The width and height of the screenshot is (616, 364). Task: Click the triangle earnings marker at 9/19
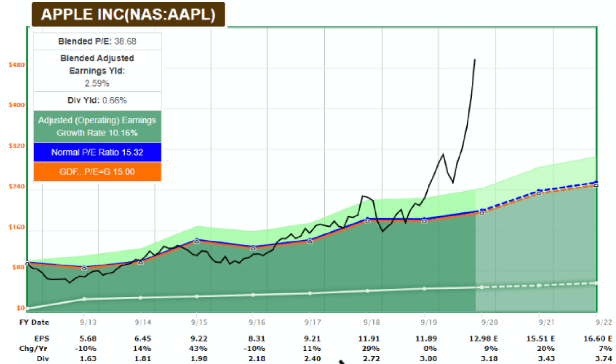424,221
